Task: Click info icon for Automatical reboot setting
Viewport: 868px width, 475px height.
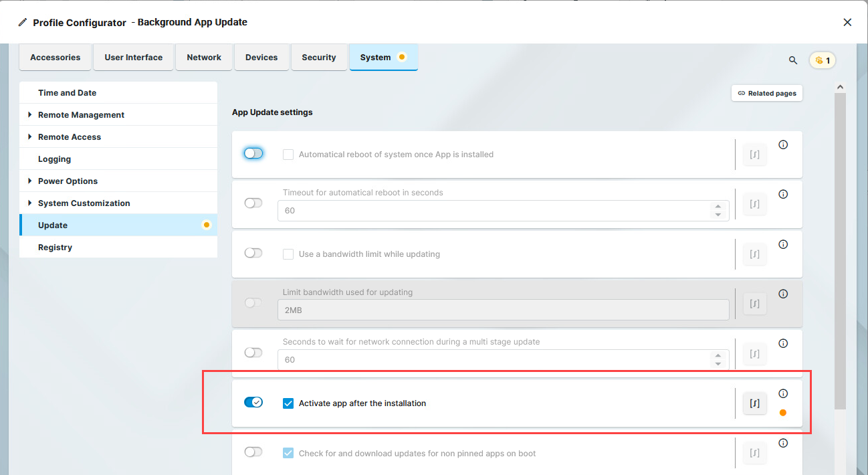Action: click(x=783, y=145)
